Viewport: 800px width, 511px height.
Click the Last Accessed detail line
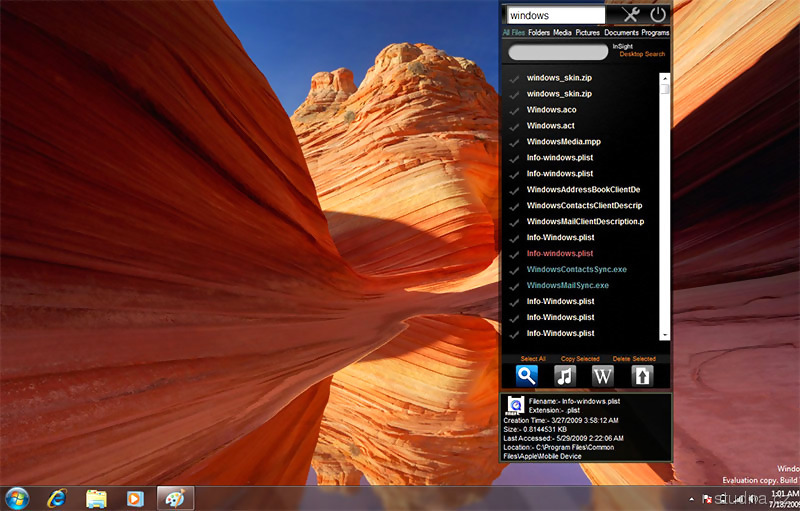tap(563, 439)
